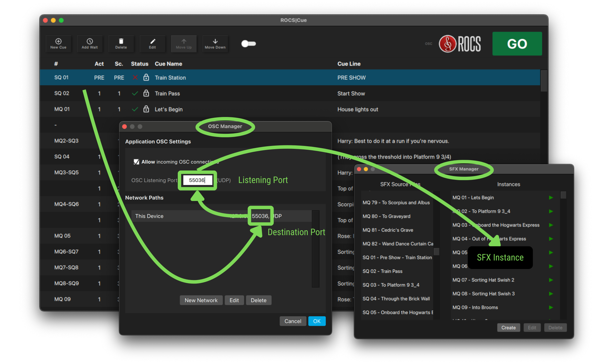This screenshot has width=593, height=364.
Task: Click the ROCS logo
Action: point(460,44)
